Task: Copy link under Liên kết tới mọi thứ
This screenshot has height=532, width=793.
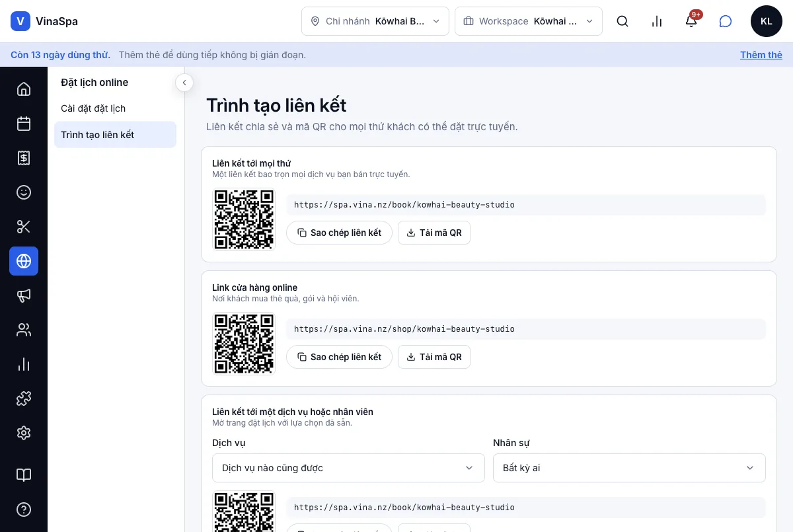Action: coord(339,233)
